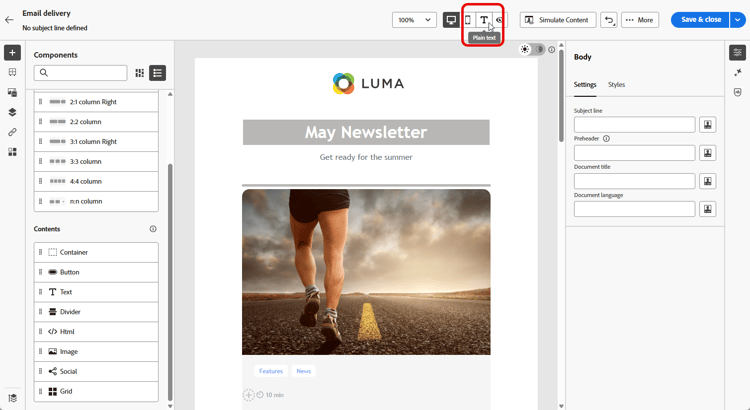Undo the last change
Viewport: 750px width, 410px height.
pyautogui.click(x=608, y=20)
